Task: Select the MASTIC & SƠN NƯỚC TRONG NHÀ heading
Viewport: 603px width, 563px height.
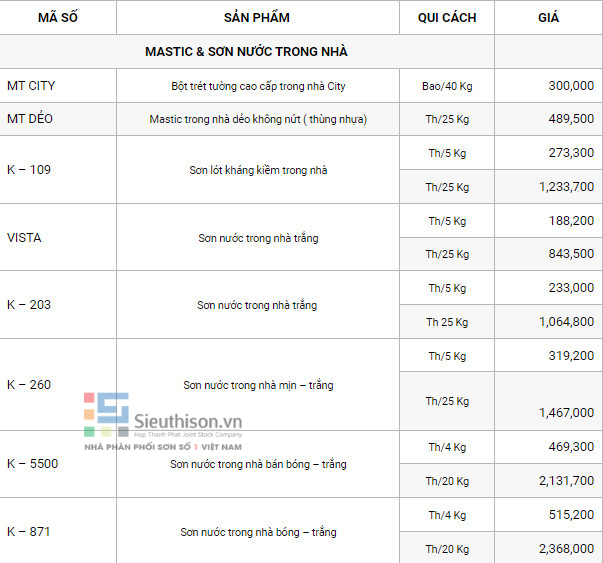Action: tap(247, 52)
